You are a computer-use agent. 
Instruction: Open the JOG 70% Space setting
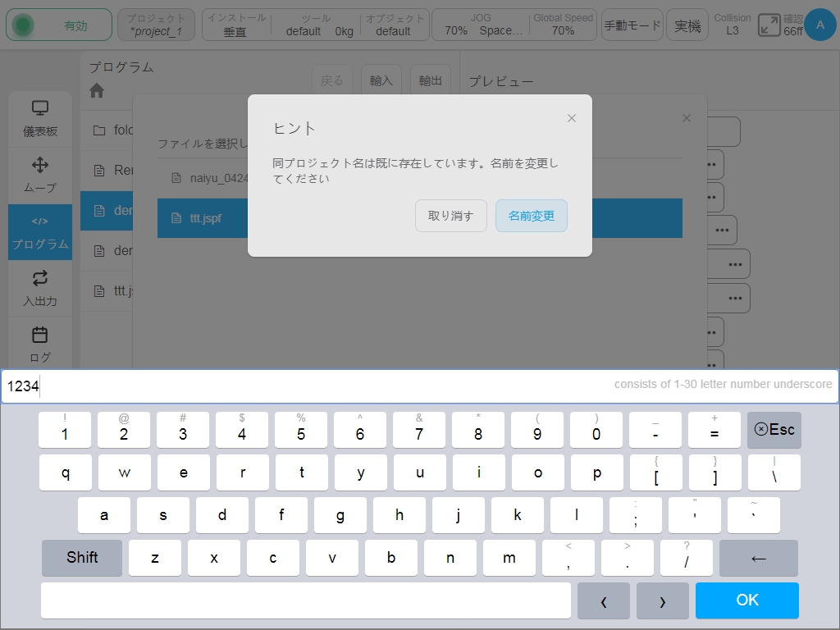click(481, 25)
